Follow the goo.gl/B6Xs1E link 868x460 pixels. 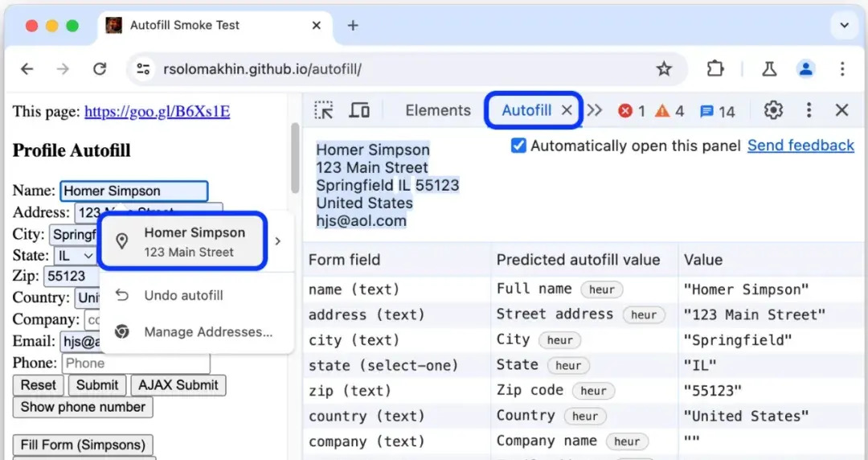[158, 112]
